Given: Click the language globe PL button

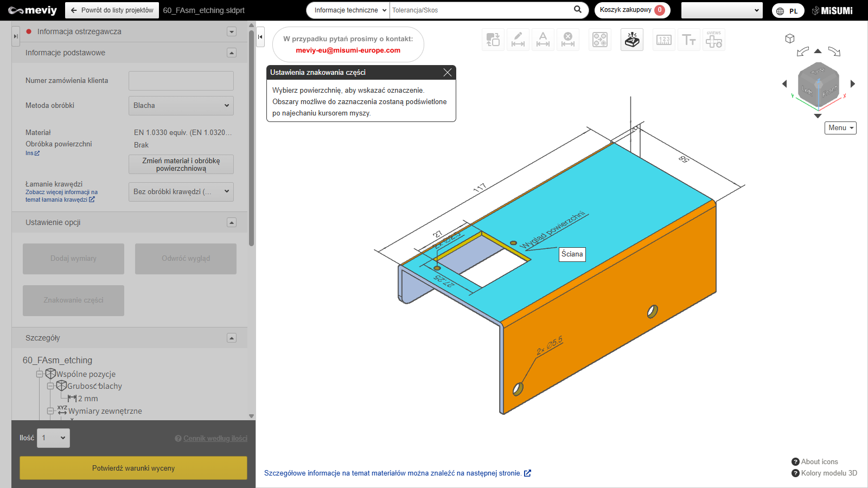Looking at the screenshot, I should (x=788, y=11).
